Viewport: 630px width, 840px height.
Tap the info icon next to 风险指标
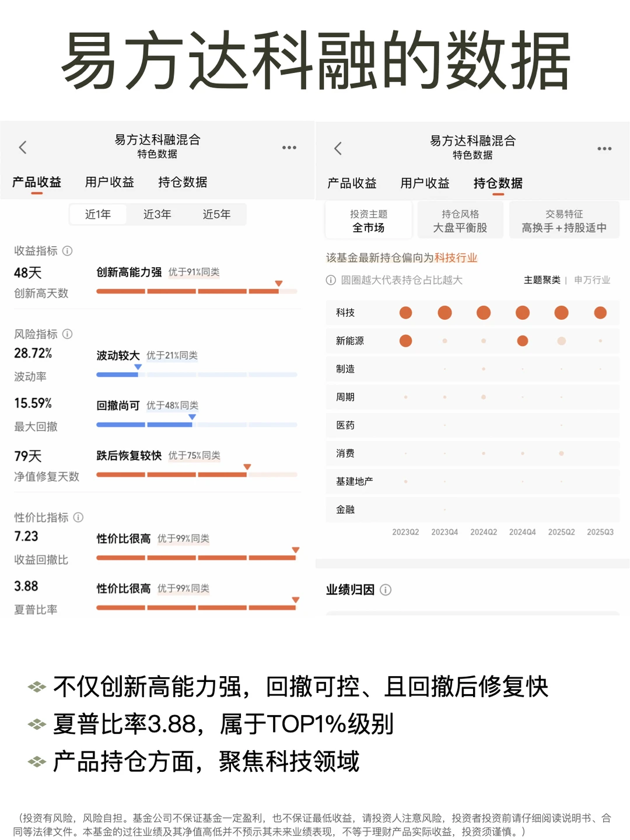click(67, 334)
